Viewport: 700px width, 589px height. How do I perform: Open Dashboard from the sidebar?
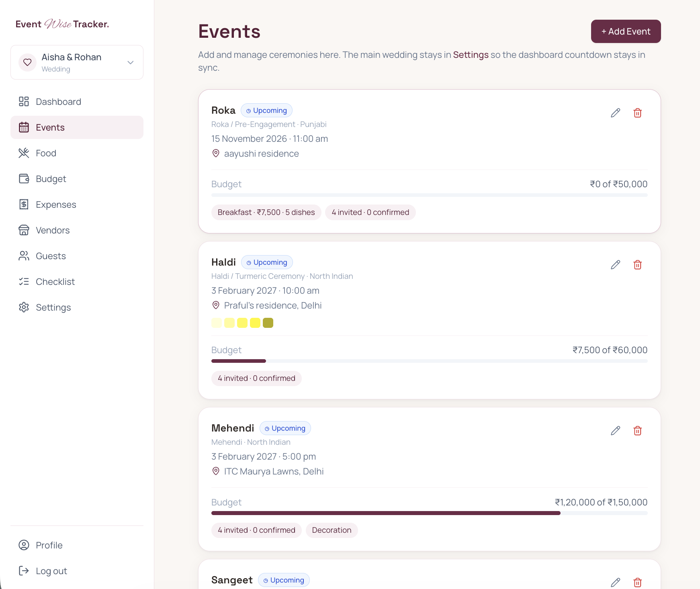tap(77, 102)
